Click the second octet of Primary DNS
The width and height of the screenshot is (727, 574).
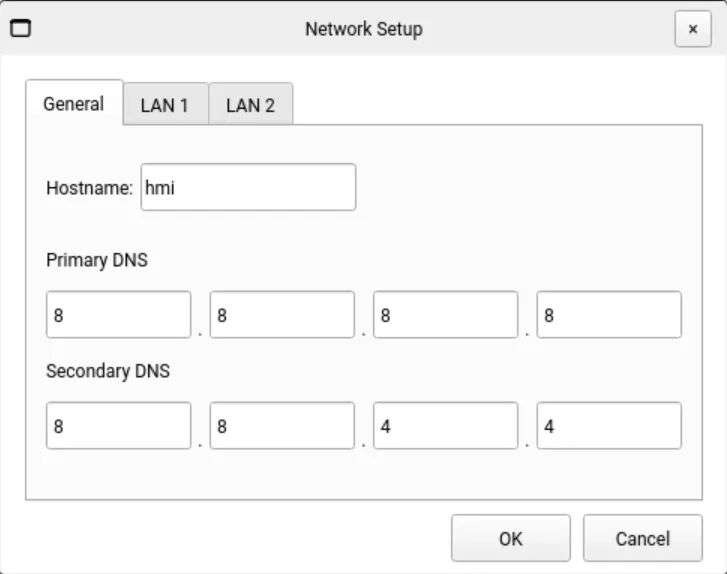tap(282, 315)
